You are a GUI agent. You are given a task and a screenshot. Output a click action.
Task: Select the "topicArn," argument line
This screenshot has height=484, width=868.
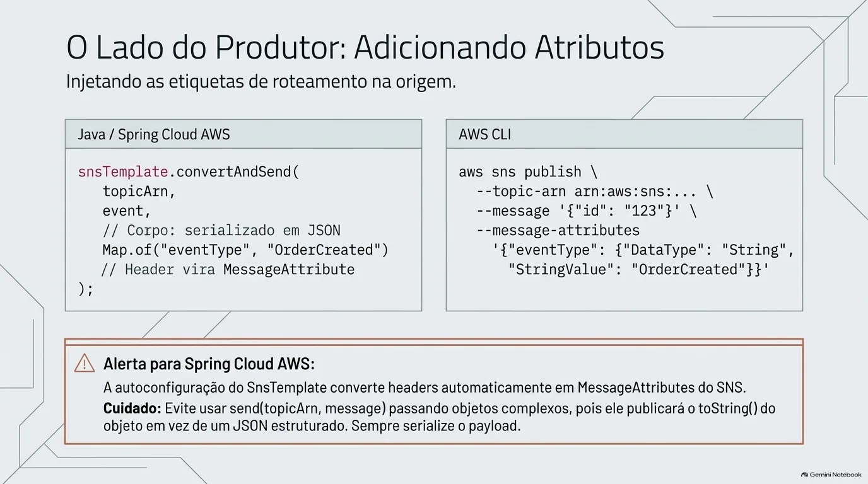(x=139, y=192)
